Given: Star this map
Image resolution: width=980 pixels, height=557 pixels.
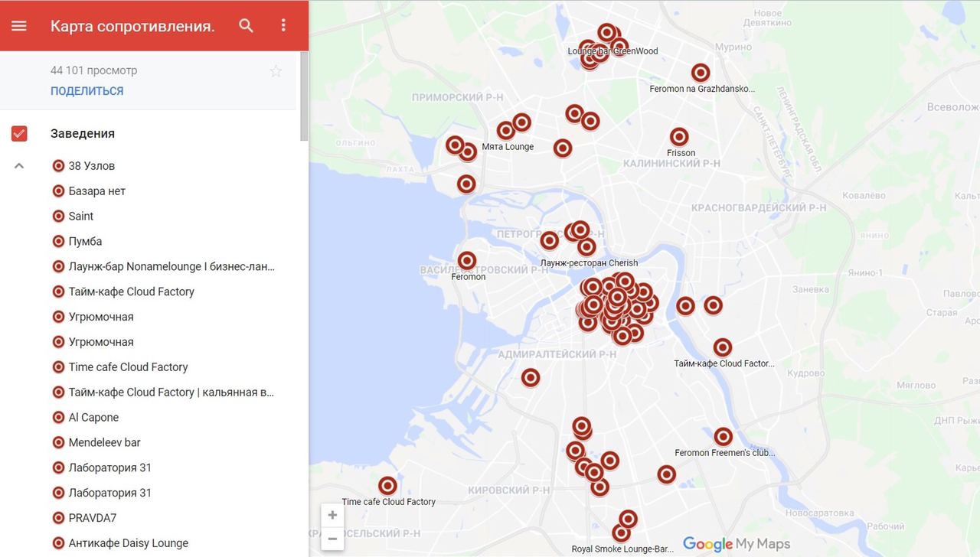Looking at the screenshot, I should (276, 71).
